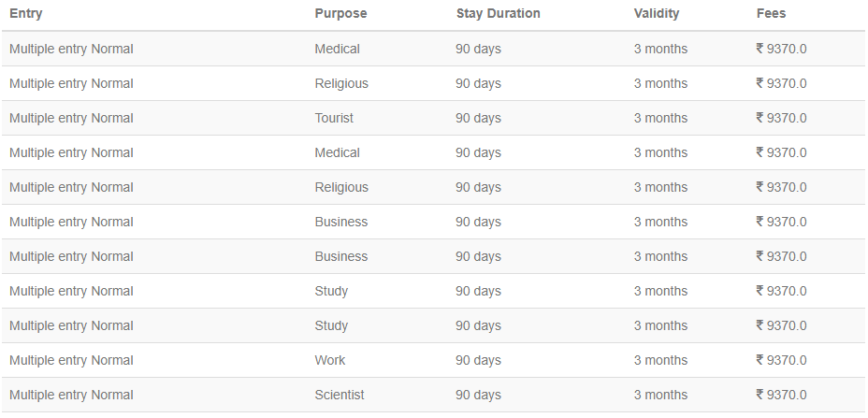The height and width of the screenshot is (418, 868).
Task: Click the first Study purpose cell
Action: pos(331,291)
